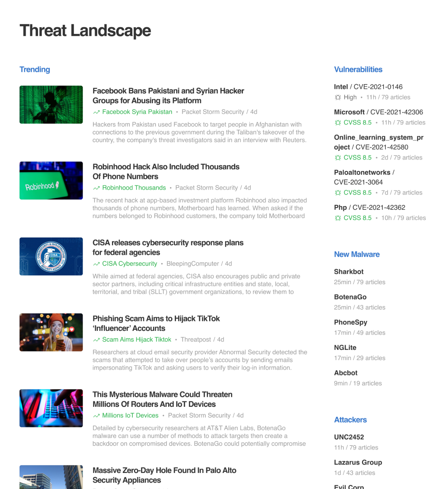
Task: Click bug icon under Microsoft CVE-2021-42306
Action: pyautogui.click(x=338, y=123)
